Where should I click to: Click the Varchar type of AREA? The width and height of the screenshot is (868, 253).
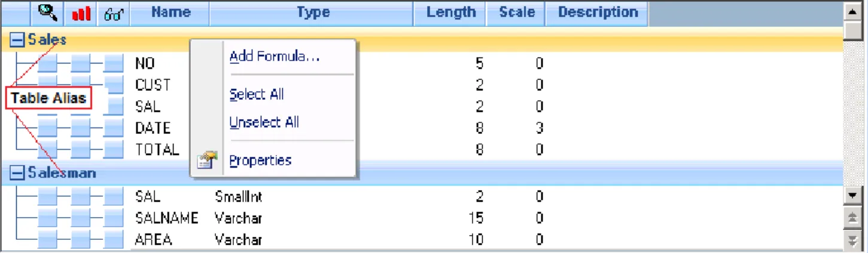(238, 239)
